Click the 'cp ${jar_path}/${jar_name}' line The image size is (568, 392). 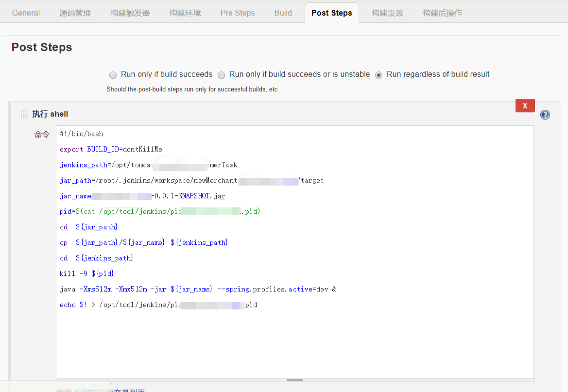pyautogui.click(x=143, y=242)
